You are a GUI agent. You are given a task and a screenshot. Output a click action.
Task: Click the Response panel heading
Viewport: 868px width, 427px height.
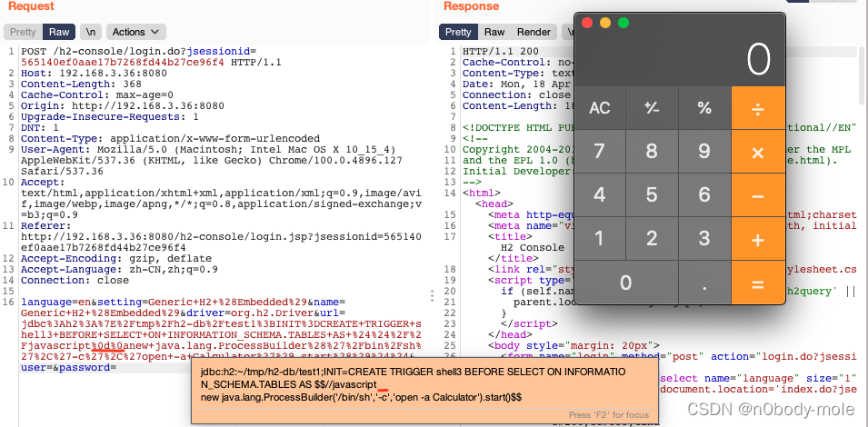click(x=471, y=6)
